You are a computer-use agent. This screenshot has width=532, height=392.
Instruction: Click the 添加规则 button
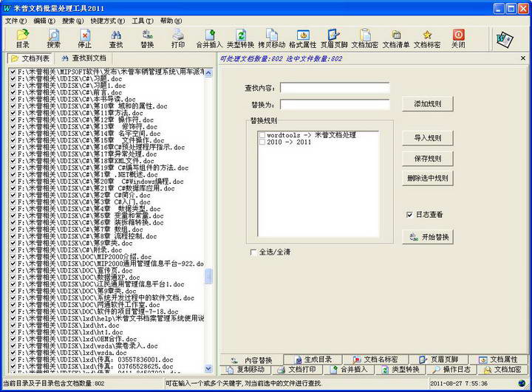click(x=428, y=104)
